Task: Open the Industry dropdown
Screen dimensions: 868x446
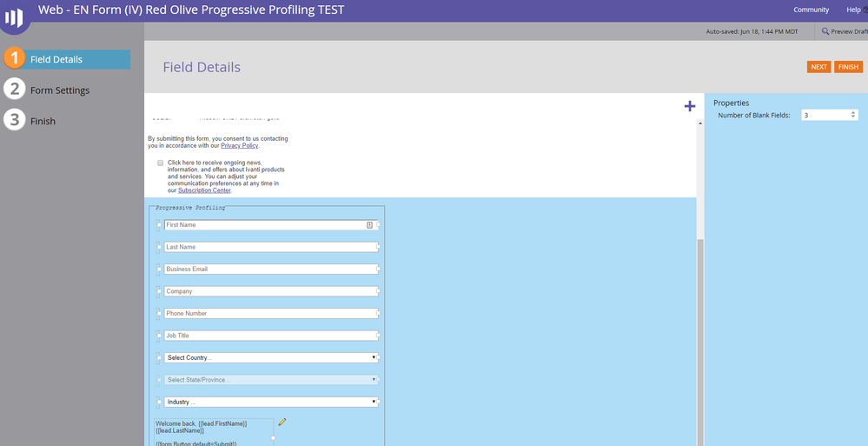Action: 271,403
